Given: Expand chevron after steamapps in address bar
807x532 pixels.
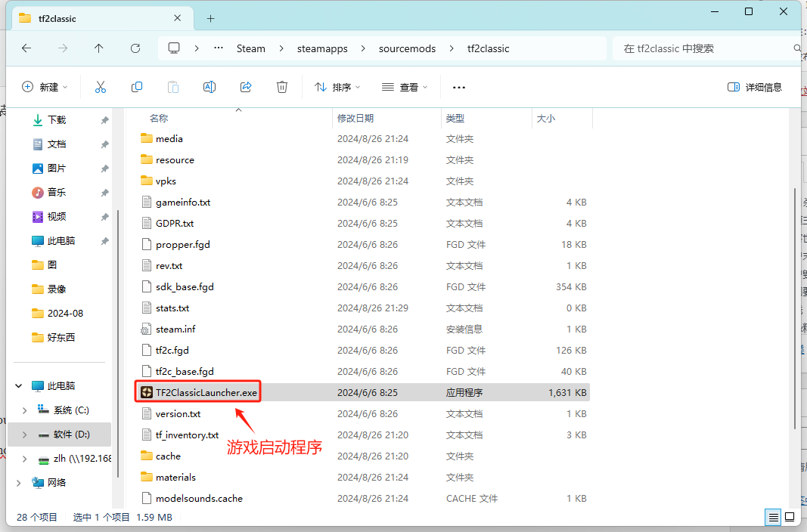Looking at the screenshot, I should pos(363,48).
